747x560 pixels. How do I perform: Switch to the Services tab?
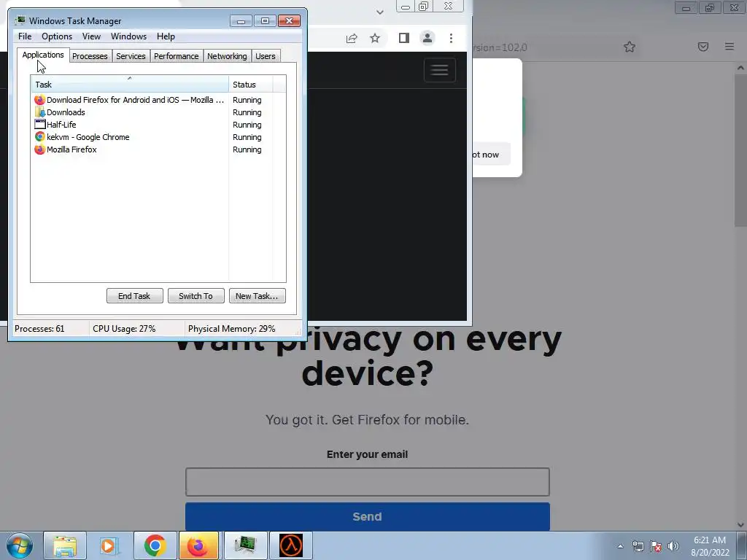[x=131, y=56]
